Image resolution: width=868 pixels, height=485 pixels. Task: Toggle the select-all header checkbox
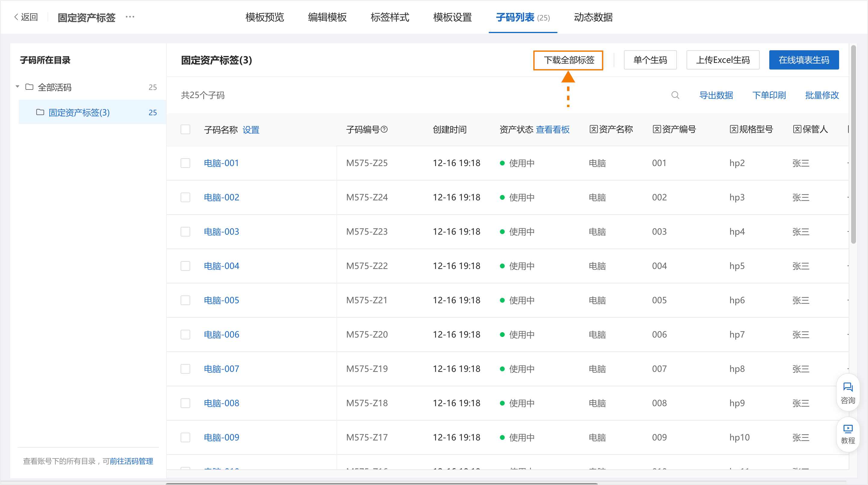[x=185, y=129]
